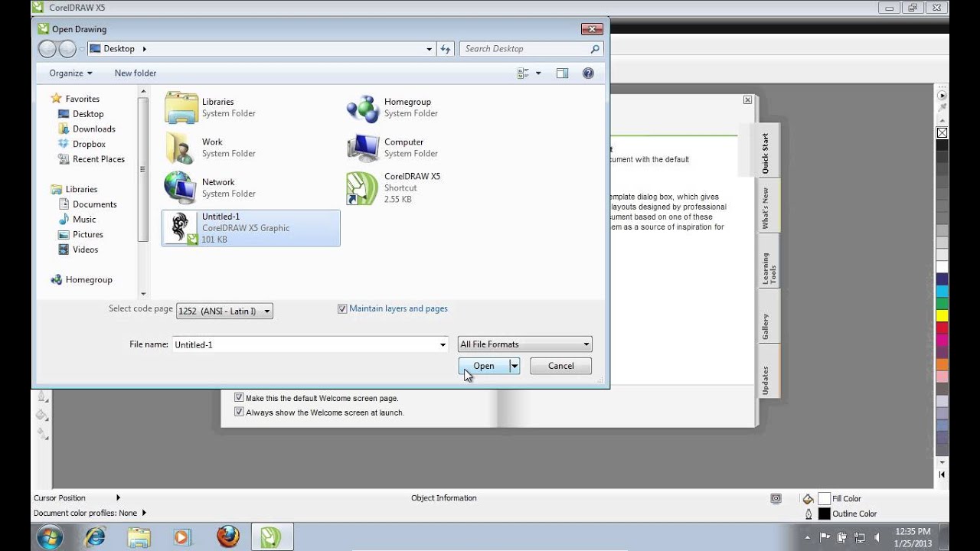Open the Open button's split arrow

point(514,367)
